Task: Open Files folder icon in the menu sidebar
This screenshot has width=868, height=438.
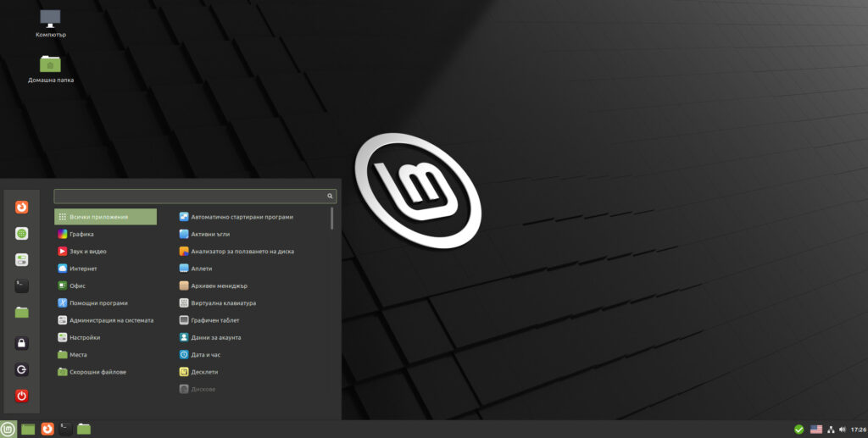Action: coord(21,313)
